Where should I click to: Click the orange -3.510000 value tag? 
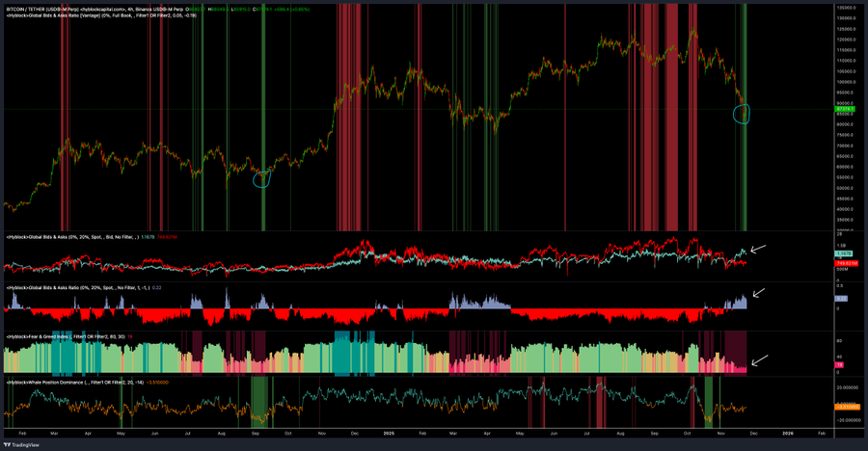pos(848,407)
